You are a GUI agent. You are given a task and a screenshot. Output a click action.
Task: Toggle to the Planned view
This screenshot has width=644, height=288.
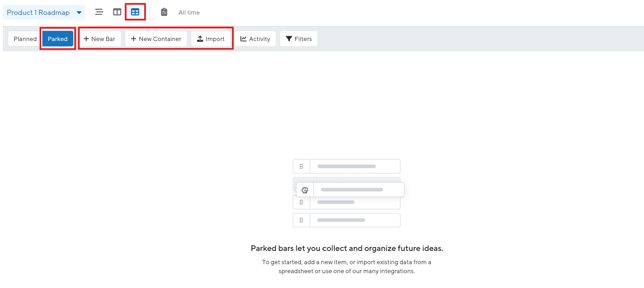pyautogui.click(x=25, y=39)
